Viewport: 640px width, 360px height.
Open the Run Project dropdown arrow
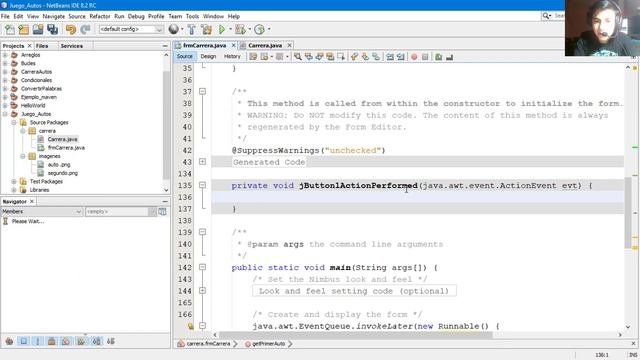230,29
